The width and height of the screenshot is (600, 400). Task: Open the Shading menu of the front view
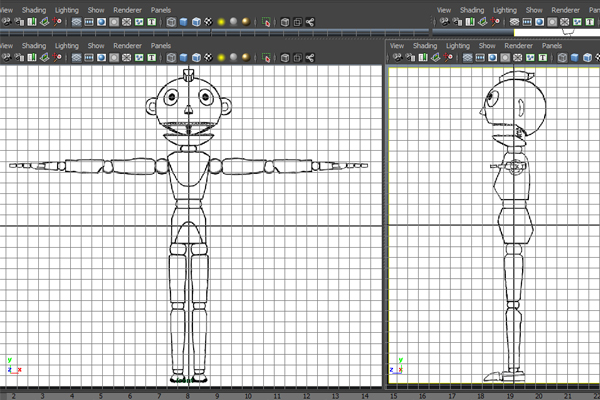click(34, 45)
